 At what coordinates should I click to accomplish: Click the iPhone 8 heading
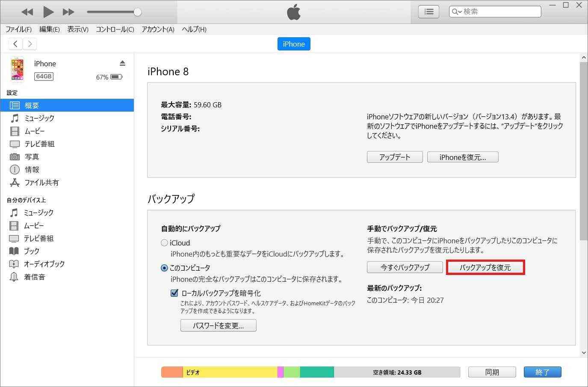(168, 71)
